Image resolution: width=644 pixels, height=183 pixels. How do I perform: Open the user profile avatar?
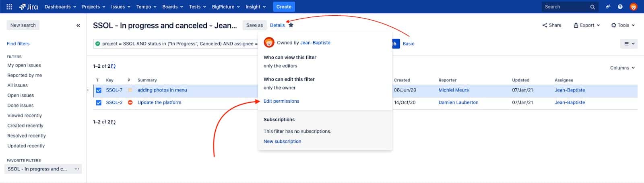(634, 7)
